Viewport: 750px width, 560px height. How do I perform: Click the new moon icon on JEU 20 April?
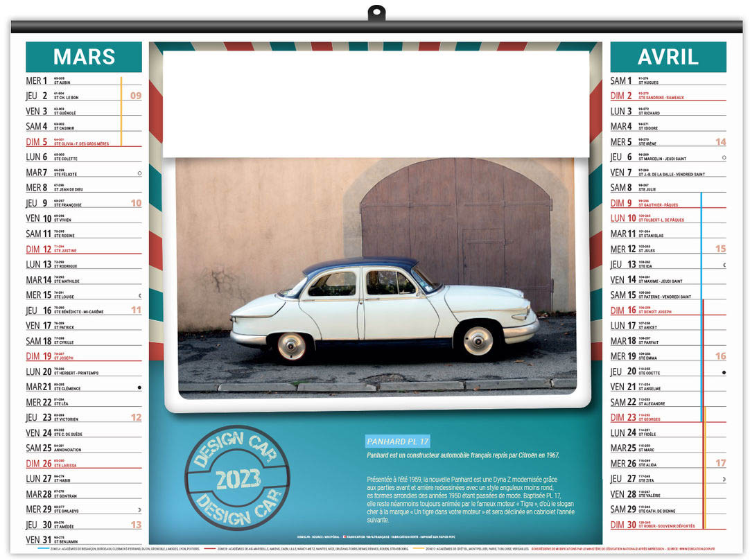coord(724,372)
